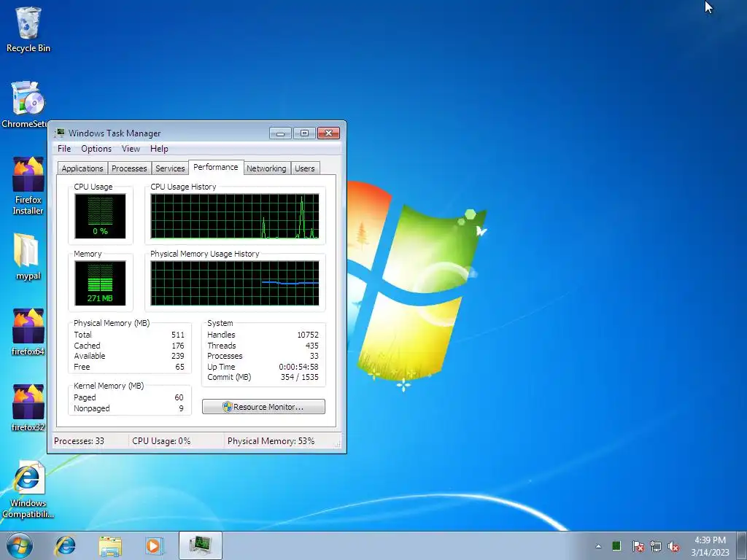The image size is (747, 560).
Task: Maximize the Task Manager window
Action: 304,133
